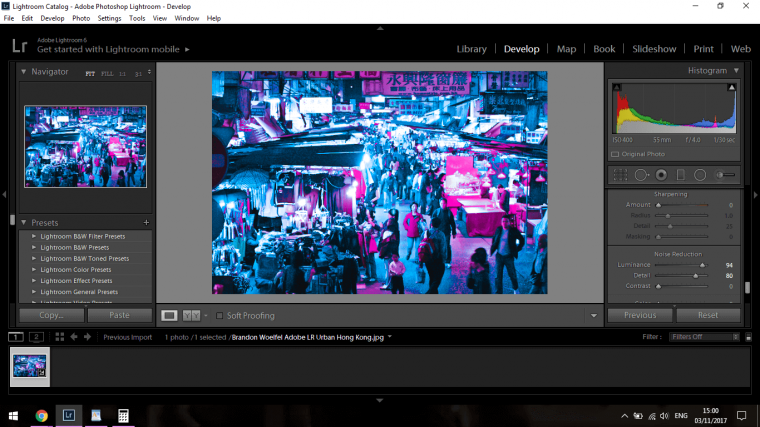This screenshot has height=427, width=760.
Task: Go forward with filmstrip right arrow
Action: 87,337
